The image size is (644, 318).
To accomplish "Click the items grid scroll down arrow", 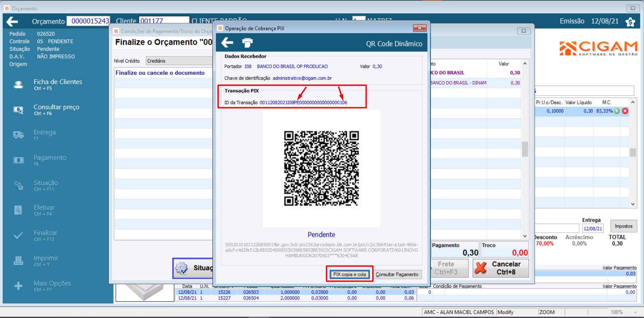I will pos(633,204).
